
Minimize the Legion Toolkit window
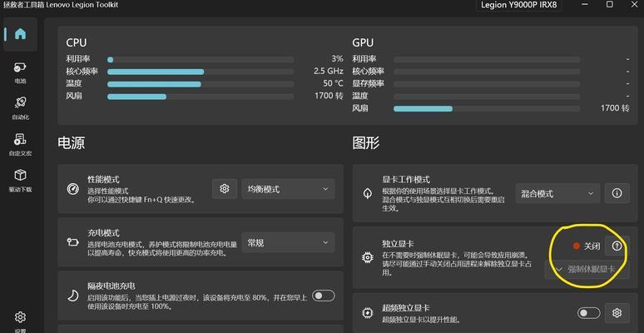584,4
